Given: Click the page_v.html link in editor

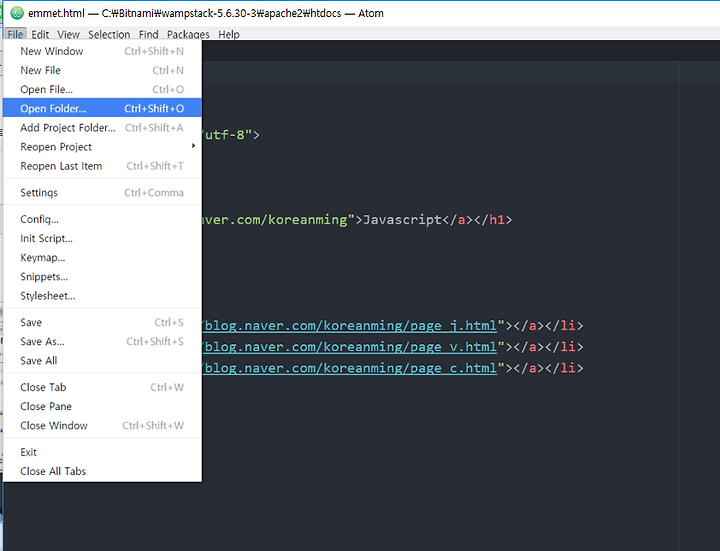Looking at the screenshot, I should pyautogui.click(x=350, y=347).
